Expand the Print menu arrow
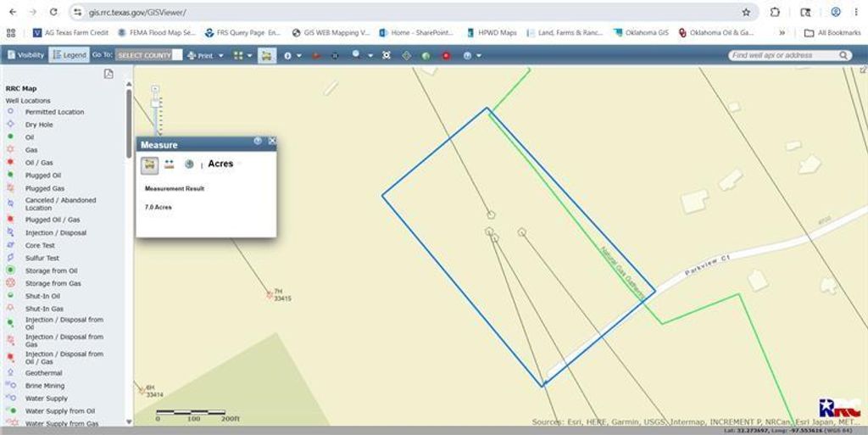 point(221,56)
